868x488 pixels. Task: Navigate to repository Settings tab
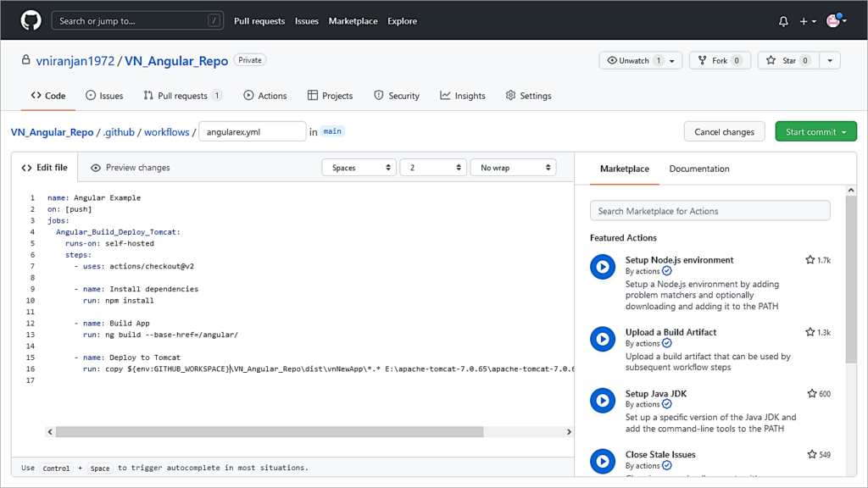[528, 96]
